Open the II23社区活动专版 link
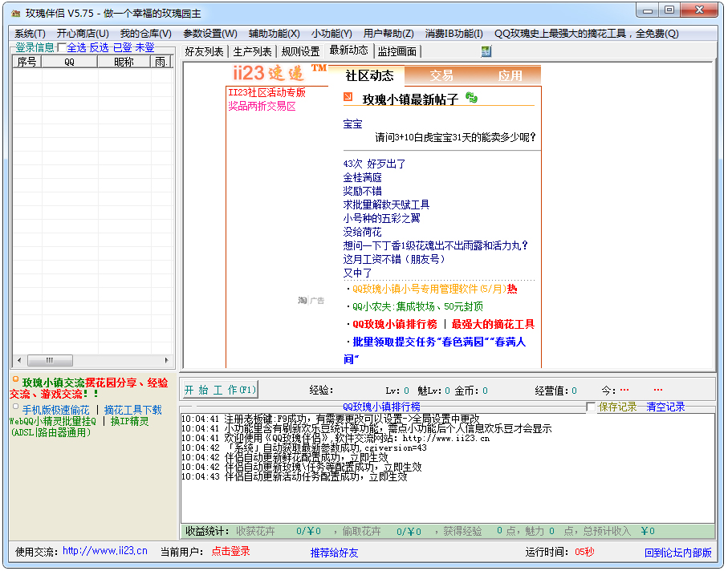 point(266,92)
